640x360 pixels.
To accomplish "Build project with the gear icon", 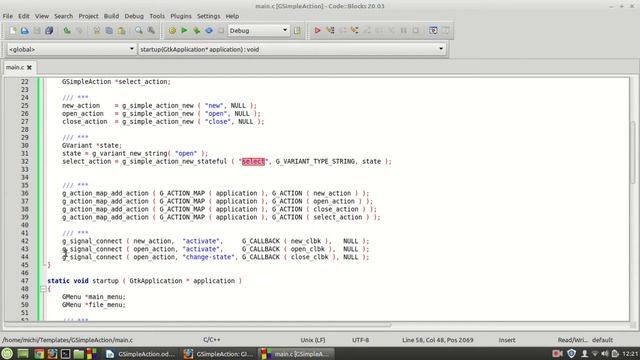I will 172,31.
